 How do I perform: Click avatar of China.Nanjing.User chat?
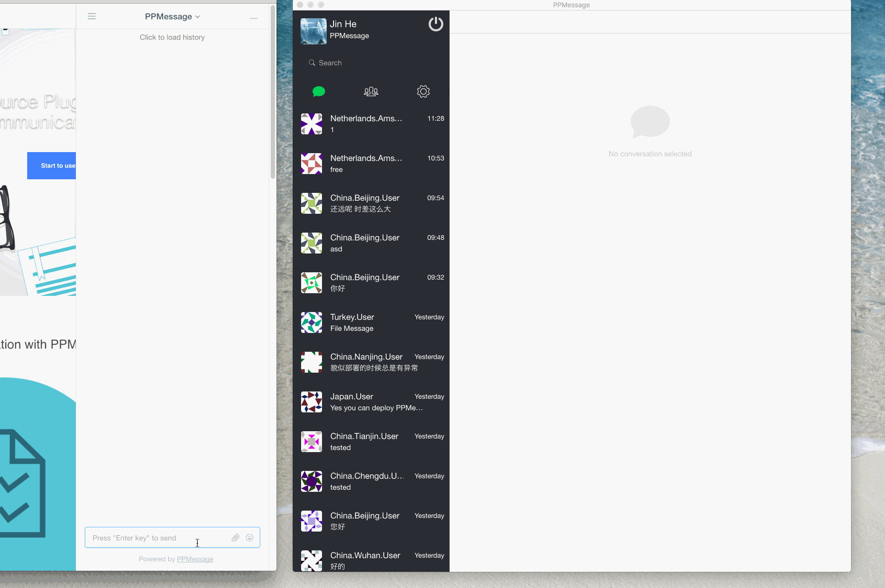click(312, 362)
